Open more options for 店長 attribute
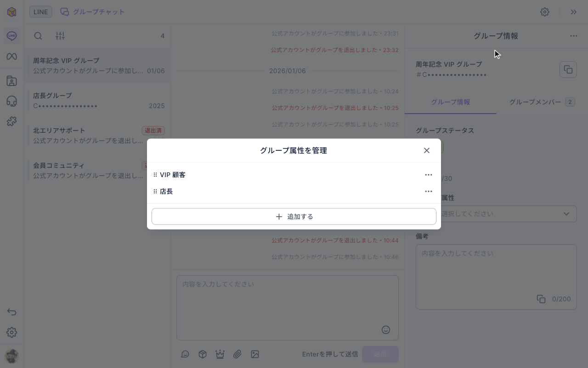 [429, 191]
